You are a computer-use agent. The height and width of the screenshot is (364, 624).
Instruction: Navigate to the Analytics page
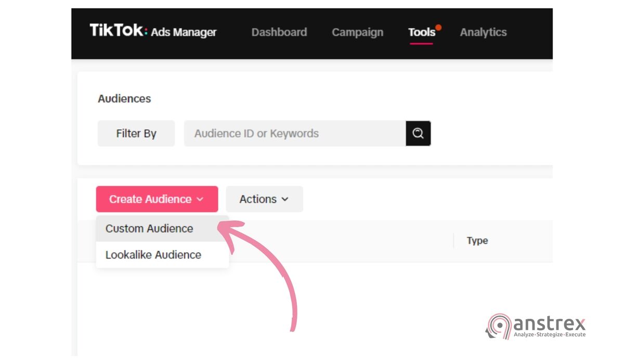484,32
